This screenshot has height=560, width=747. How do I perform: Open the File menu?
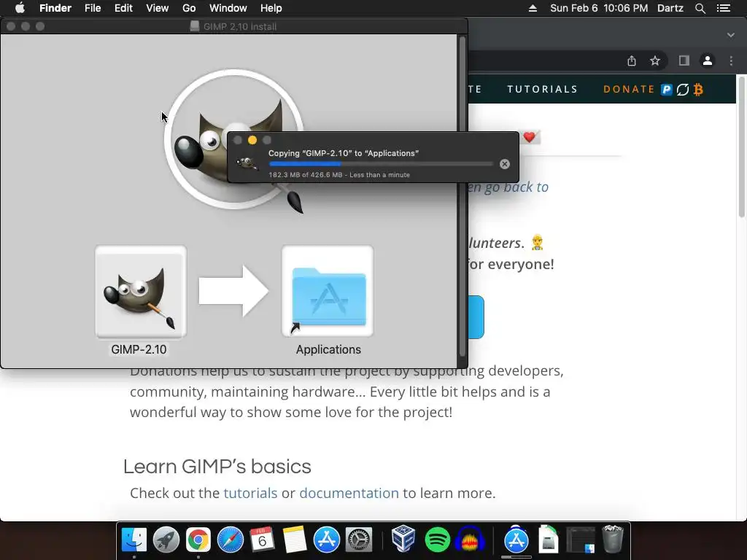(x=93, y=8)
